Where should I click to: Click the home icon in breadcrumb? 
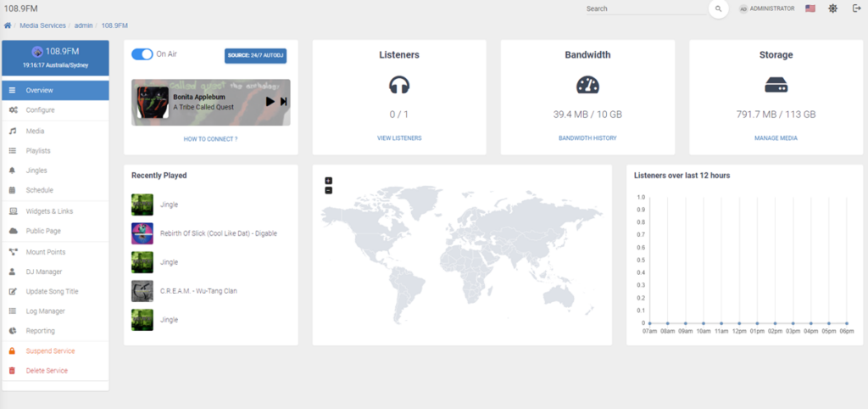click(8, 25)
